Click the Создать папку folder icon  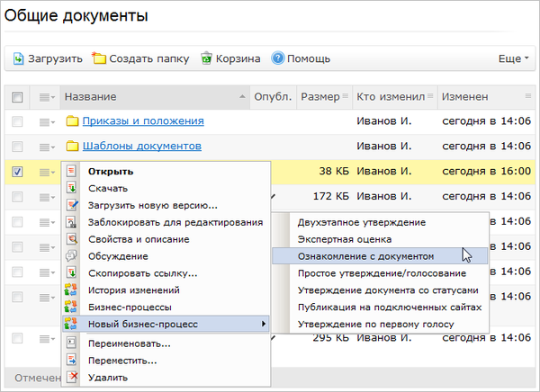click(x=100, y=59)
